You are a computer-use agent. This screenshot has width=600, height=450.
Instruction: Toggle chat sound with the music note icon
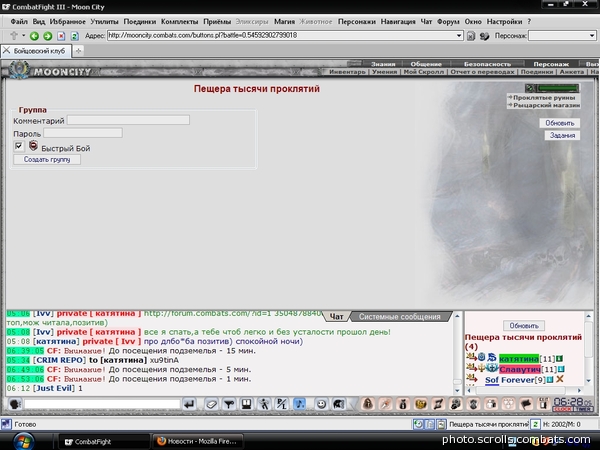299,404
